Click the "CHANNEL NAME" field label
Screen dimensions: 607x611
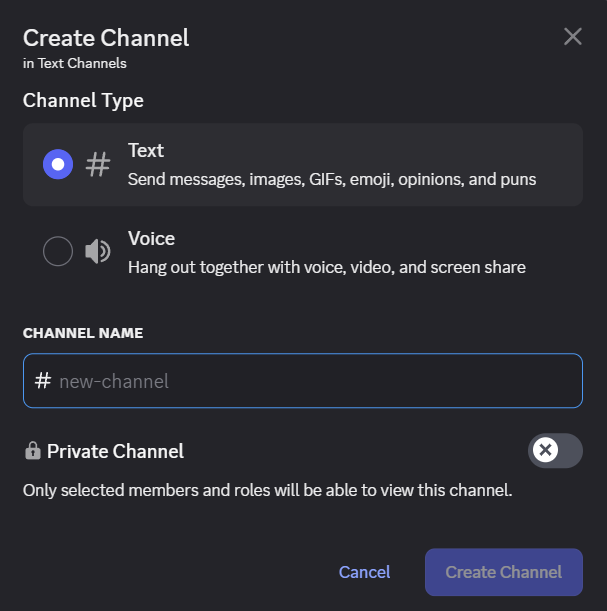[83, 333]
